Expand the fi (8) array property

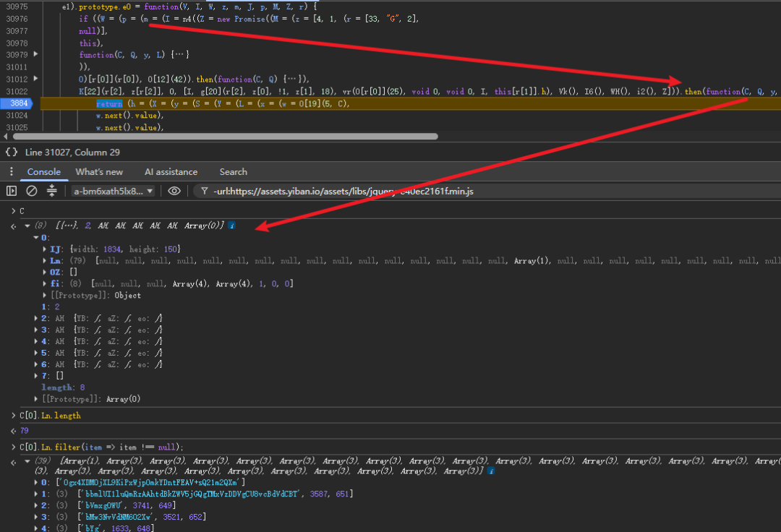click(45, 283)
